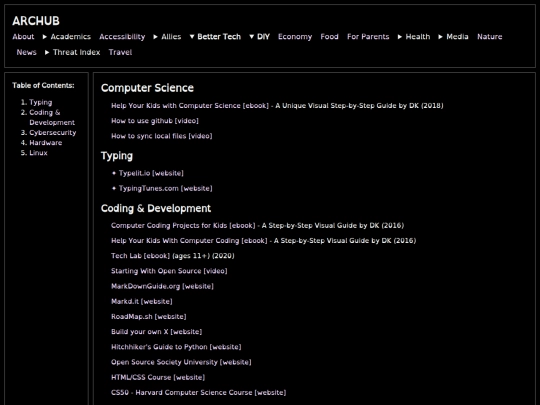Select the Computer Science heading

click(147, 88)
